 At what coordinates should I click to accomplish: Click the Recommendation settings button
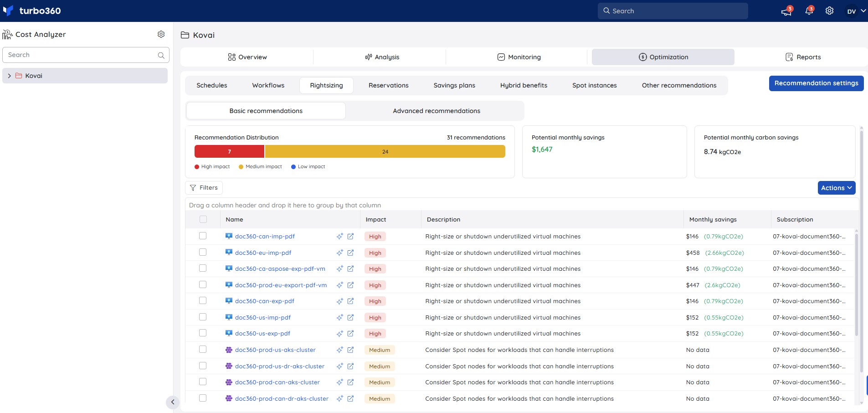(816, 83)
